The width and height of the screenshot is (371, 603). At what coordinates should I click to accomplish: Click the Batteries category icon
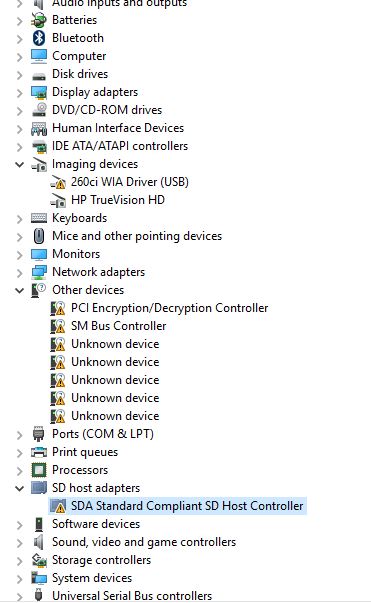tap(39, 20)
